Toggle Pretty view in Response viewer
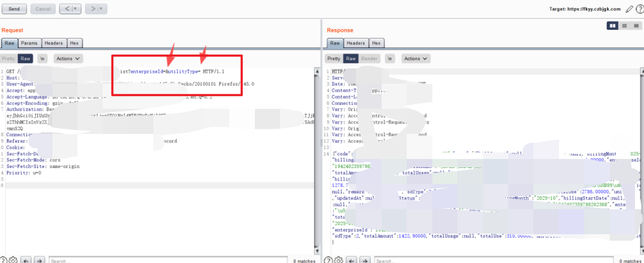 [333, 59]
